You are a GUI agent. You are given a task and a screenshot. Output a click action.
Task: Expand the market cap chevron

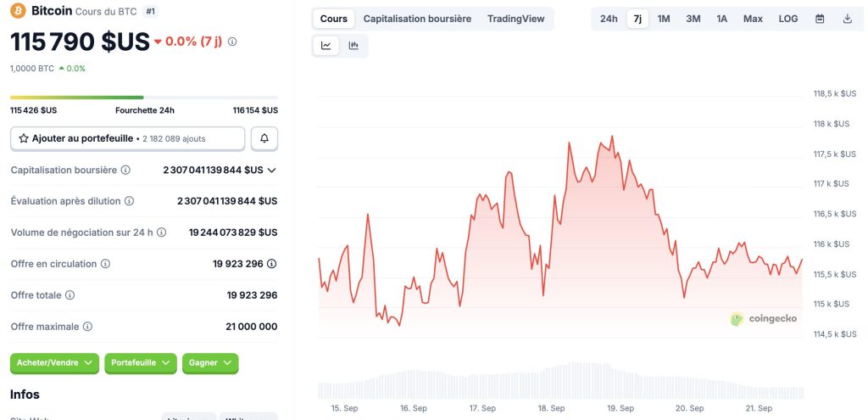(271, 170)
